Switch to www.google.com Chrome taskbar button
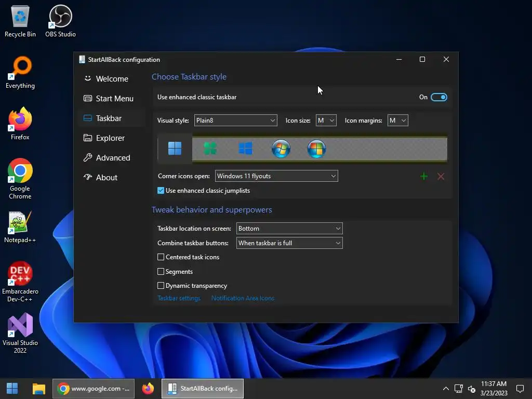Viewport: 532px width, 399px height. pos(94,389)
